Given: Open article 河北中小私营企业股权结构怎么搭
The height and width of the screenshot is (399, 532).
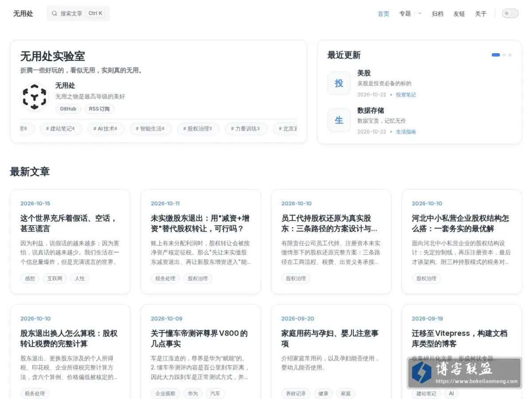Looking at the screenshot, I should coord(461,223).
